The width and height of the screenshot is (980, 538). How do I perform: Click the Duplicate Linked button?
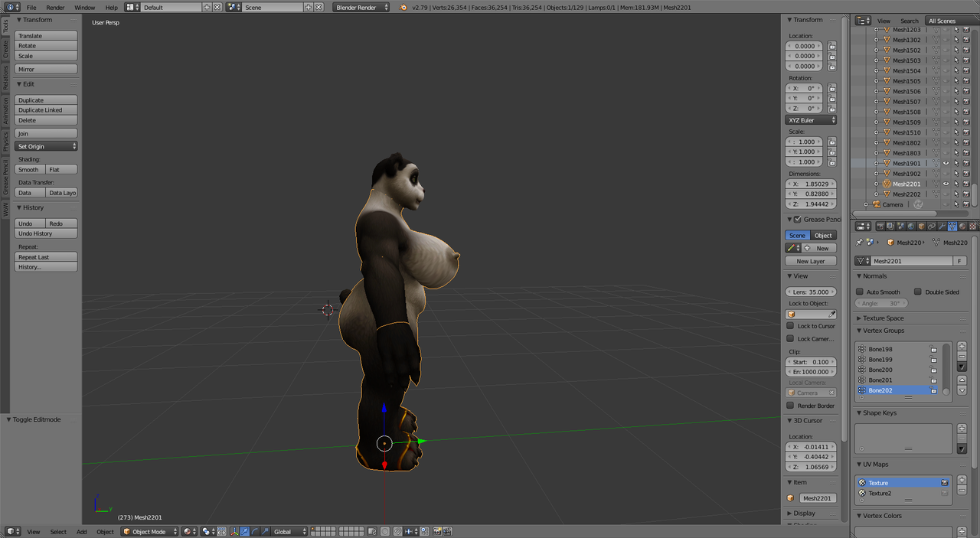click(x=46, y=110)
